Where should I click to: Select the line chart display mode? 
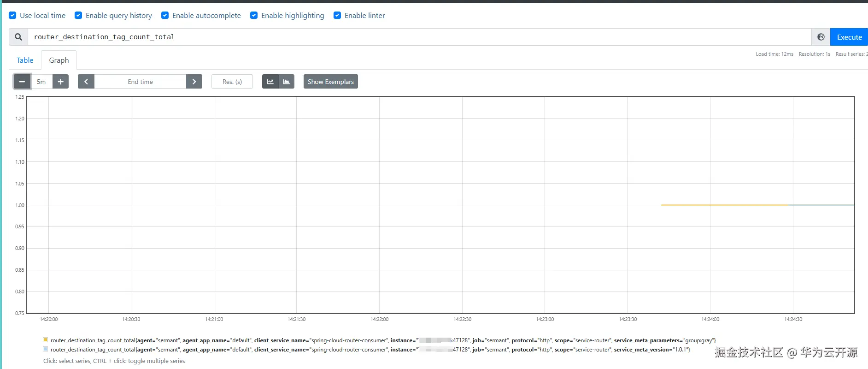coord(270,82)
